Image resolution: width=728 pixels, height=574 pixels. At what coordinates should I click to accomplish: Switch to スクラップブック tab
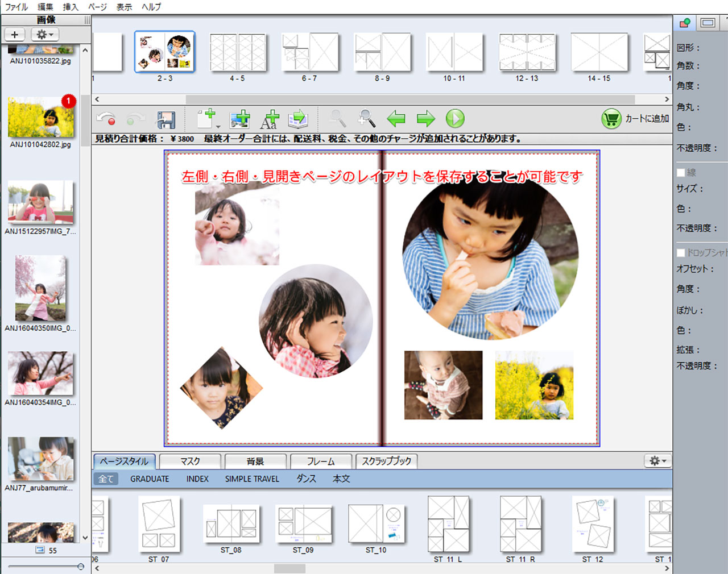387,461
